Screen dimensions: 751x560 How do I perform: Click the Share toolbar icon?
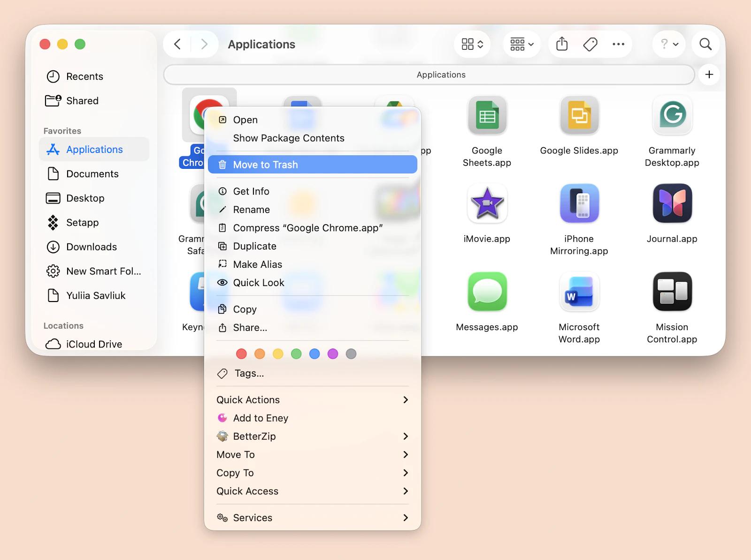point(561,44)
